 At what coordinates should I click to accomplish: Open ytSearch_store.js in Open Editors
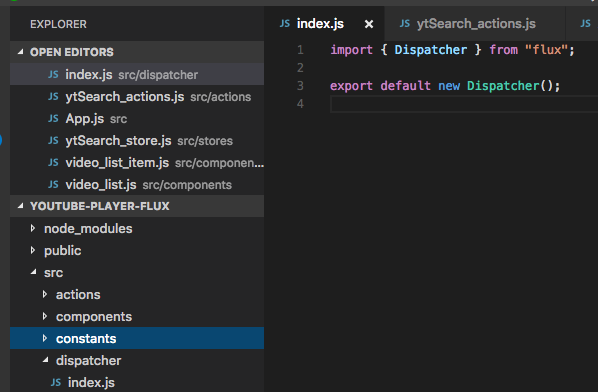tap(137, 141)
